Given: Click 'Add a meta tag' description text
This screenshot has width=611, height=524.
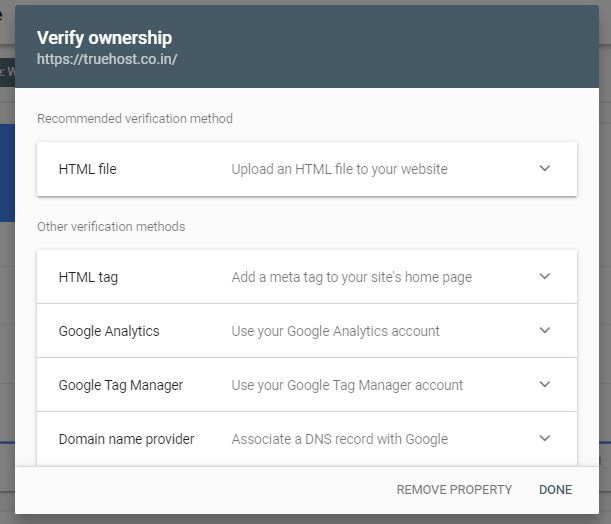Looking at the screenshot, I should 351,277.
